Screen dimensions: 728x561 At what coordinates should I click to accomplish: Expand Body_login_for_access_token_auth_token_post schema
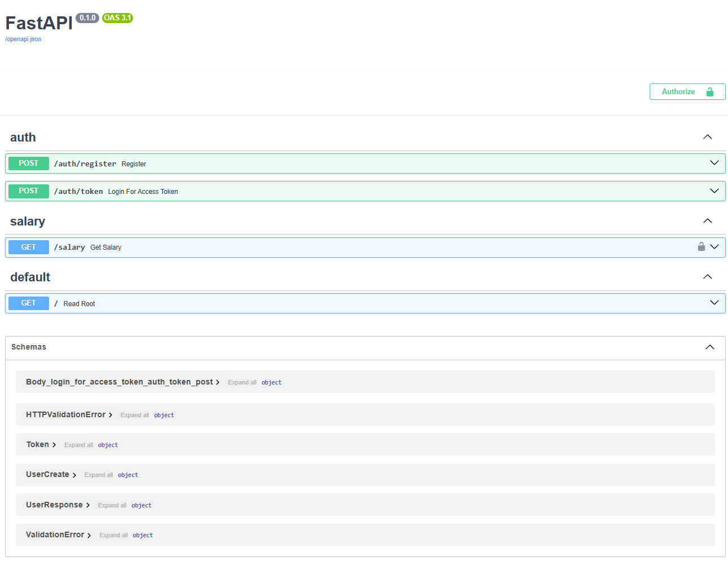123,382
